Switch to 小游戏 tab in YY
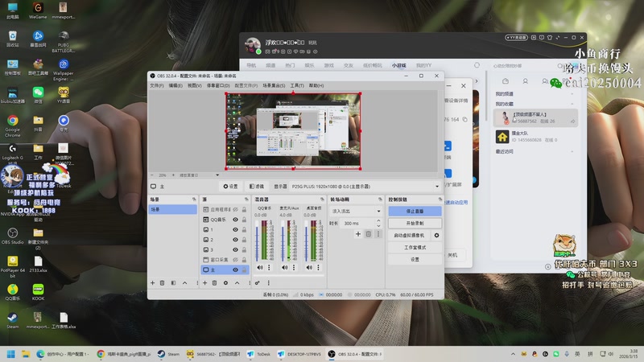Screen dimensions: 644x362 398,65
